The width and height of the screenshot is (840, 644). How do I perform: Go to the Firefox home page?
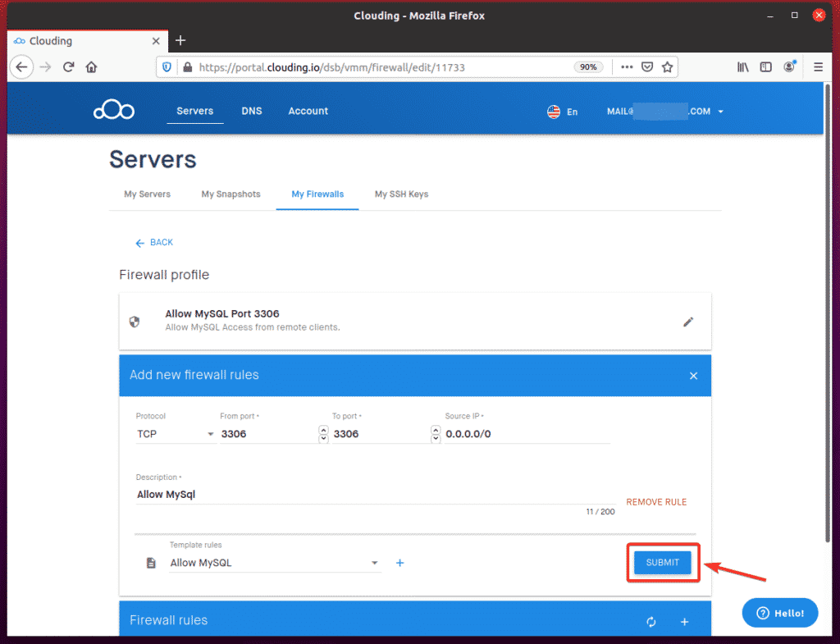(x=92, y=67)
